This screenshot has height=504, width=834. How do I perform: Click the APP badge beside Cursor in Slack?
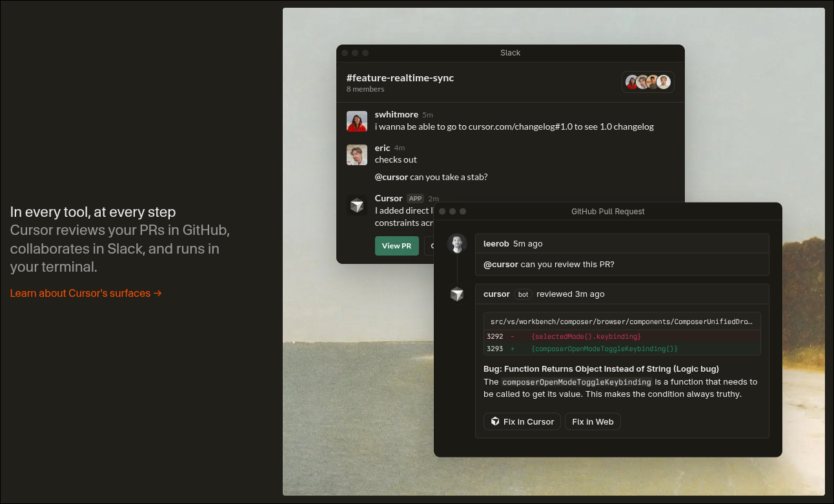415,199
